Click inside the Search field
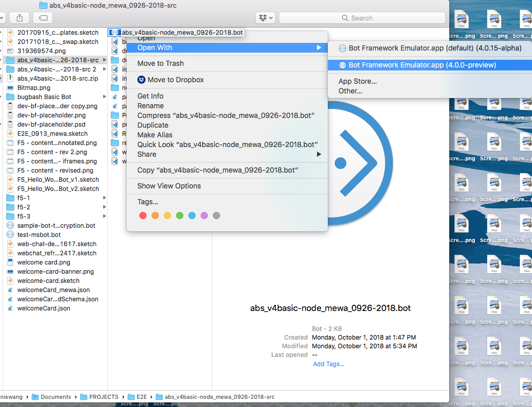The width and height of the screenshot is (532, 407). tap(362, 18)
